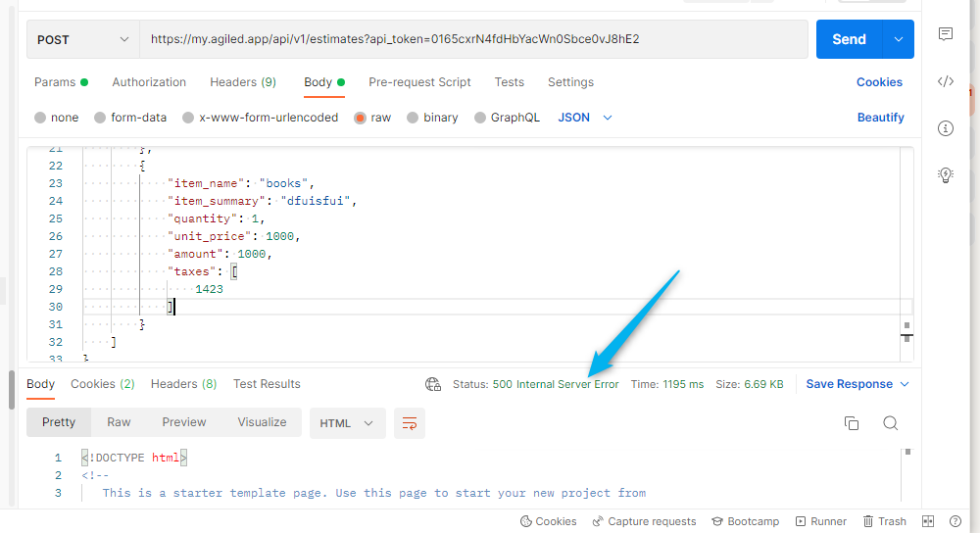Click the "item_summary": "dfuisfui" line

point(262,201)
